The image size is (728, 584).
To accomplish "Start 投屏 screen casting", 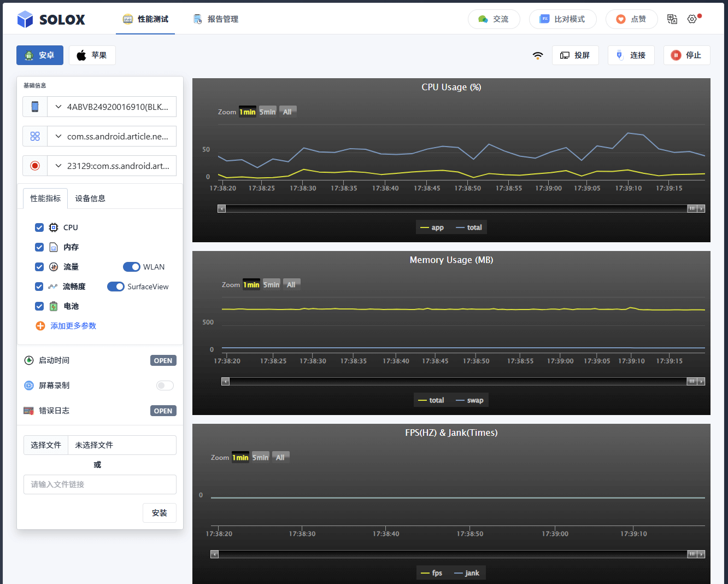I will [x=576, y=55].
